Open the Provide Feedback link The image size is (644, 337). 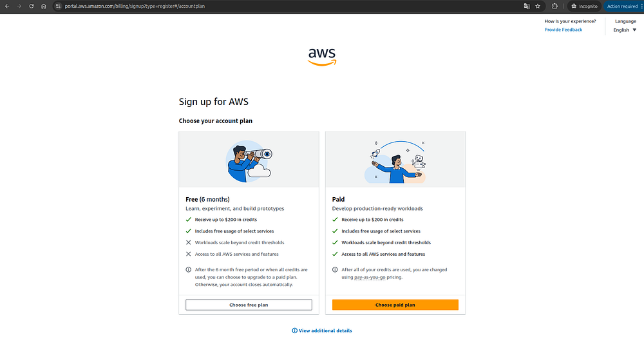[x=563, y=30]
